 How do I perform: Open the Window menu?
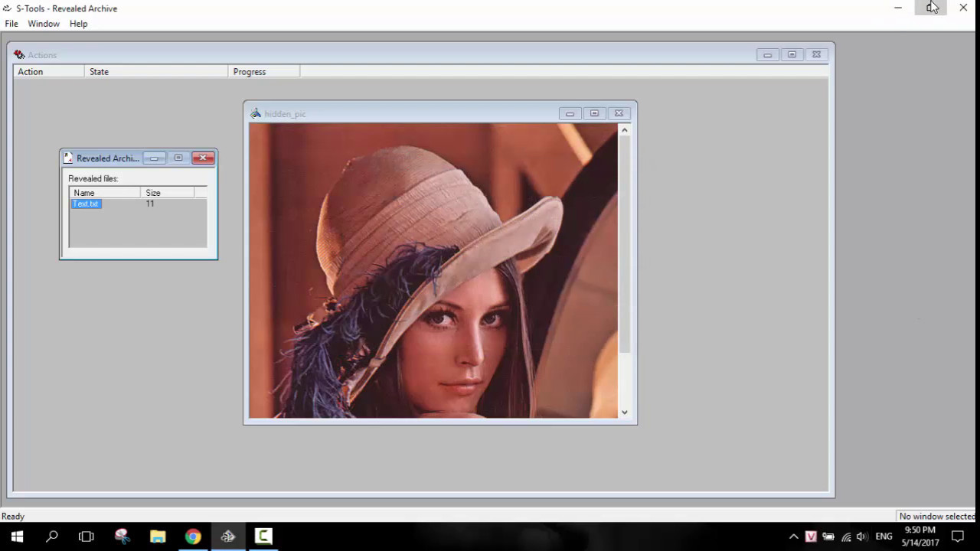(x=44, y=24)
